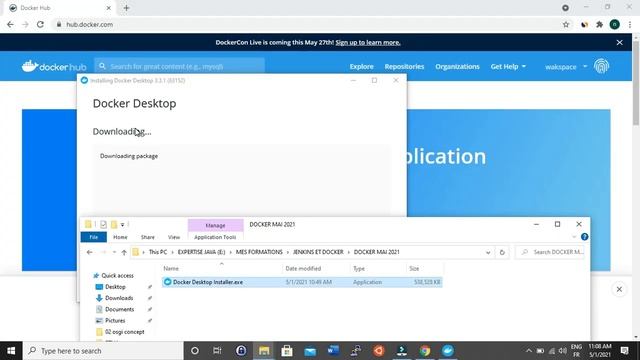Click the Docker Hub whale logo
Screen dimensions: 640x360
[54, 66]
